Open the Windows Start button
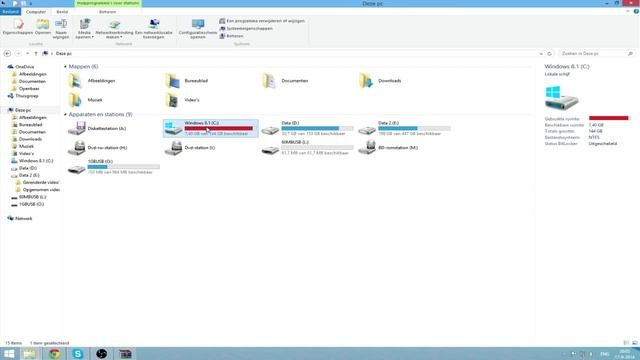Screen dimensions: 640x360 pyautogui.click(x=9, y=354)
